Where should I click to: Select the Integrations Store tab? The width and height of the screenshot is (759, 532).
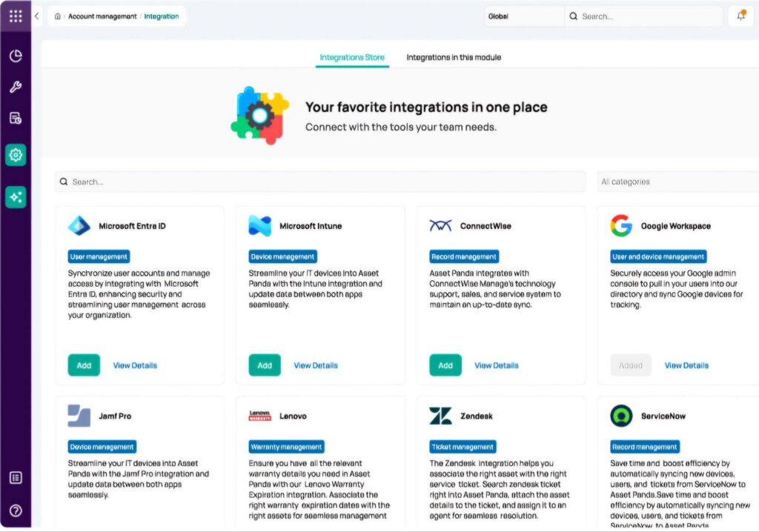coord(352,57)
